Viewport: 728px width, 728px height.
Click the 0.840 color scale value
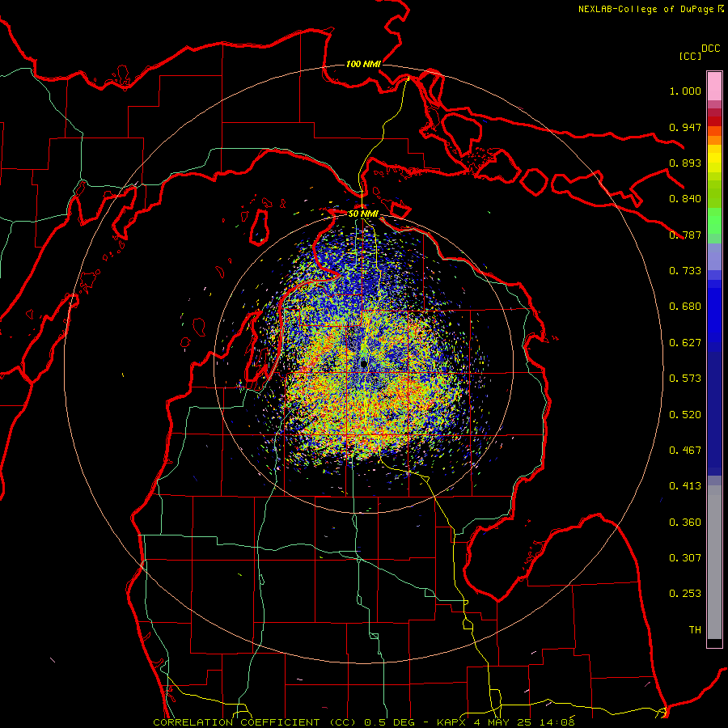(x=685, y=199)
